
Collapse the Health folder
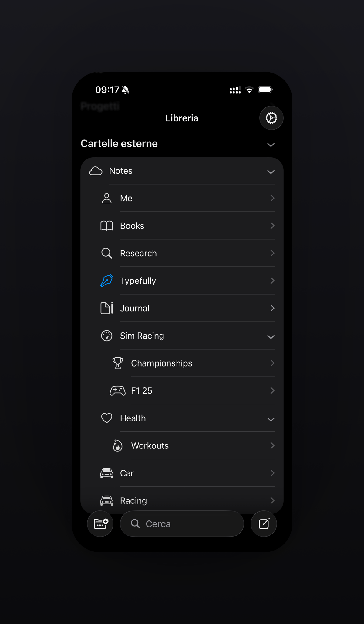271,419
